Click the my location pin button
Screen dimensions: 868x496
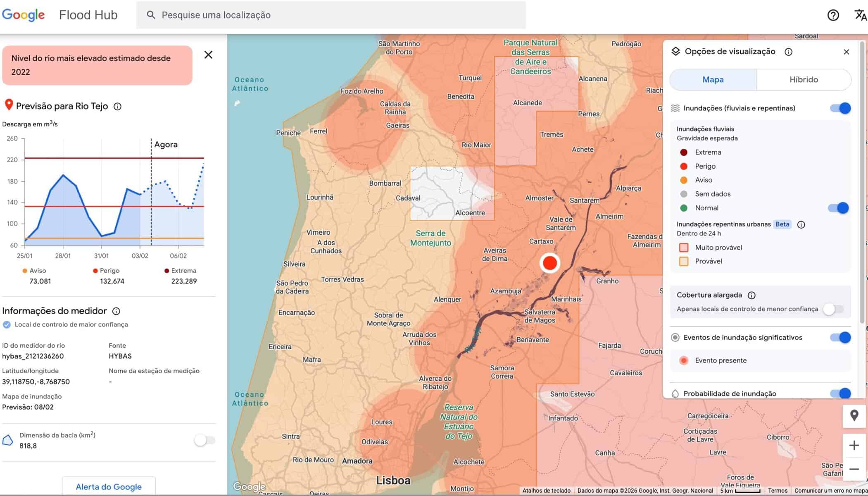coord(854,415)
